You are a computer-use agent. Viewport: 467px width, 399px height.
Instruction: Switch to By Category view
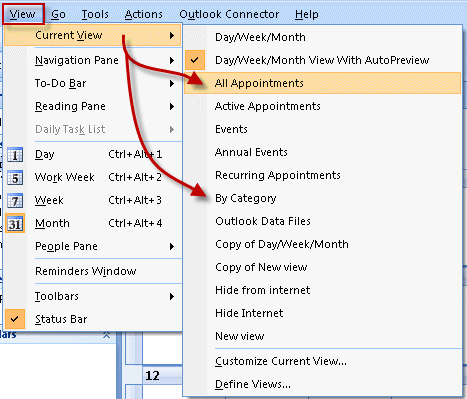pos(323,198)
